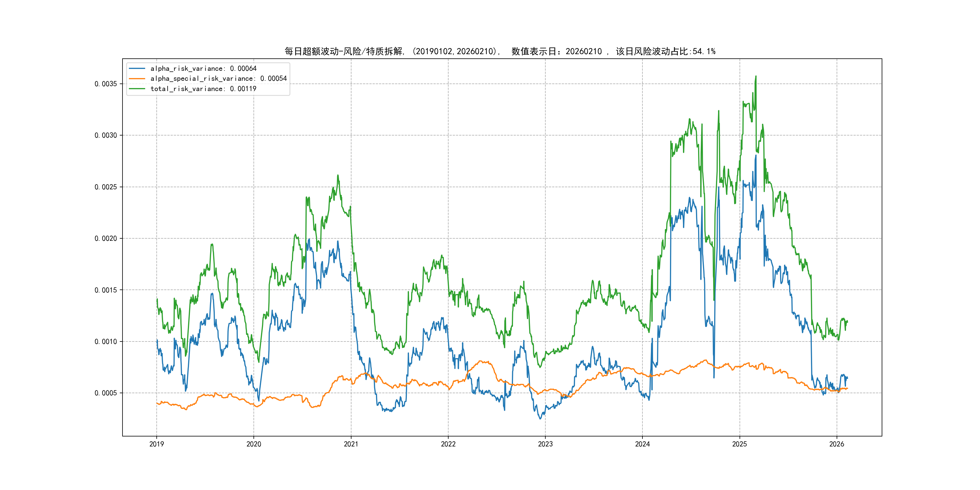The width and height of the screenshot is (980, 490).
Task: Click the 2023 x-axis tick label
Action: (x=545, y=444)
